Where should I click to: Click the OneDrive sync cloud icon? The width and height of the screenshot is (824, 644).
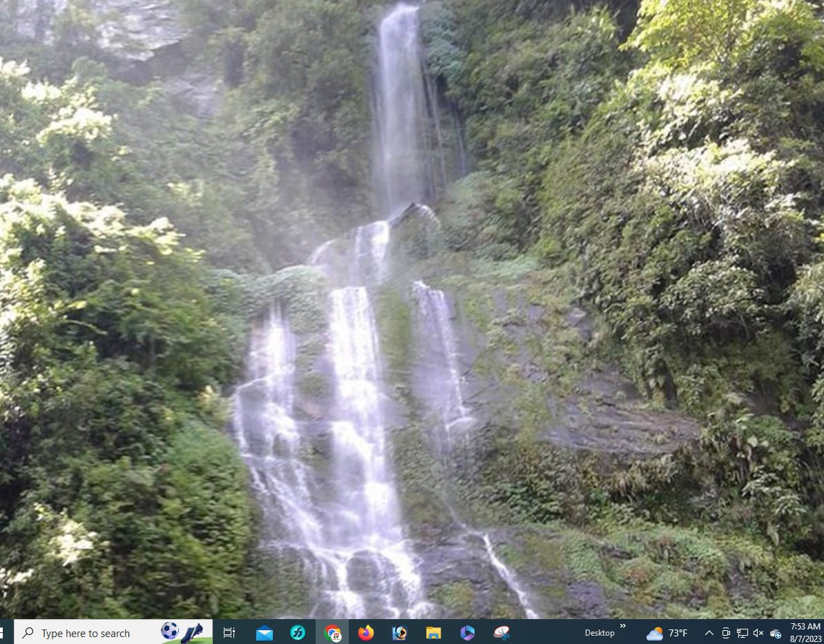[776, 634]
